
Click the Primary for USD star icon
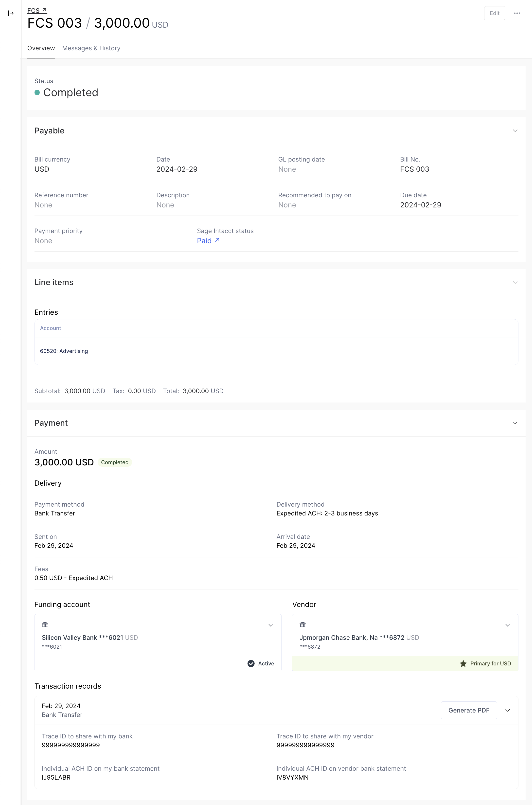[x=463, y=663]
